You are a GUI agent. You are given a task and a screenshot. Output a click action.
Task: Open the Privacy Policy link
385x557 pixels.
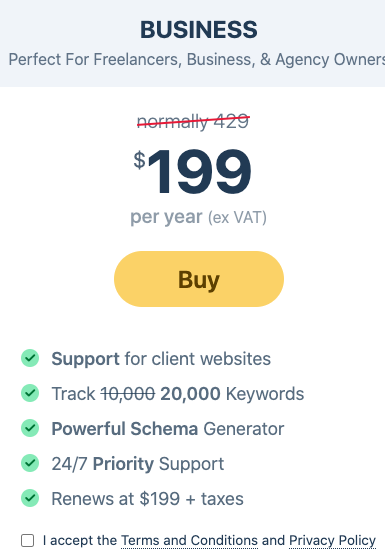click(332, 540)
